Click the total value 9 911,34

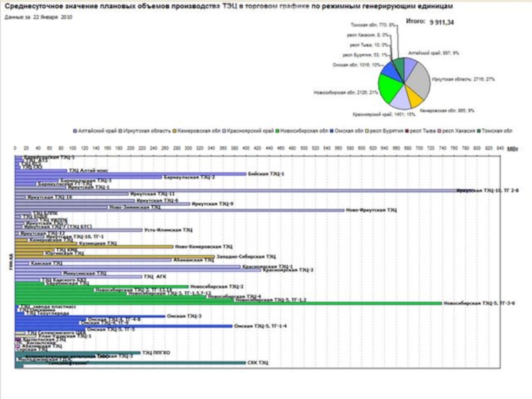click(x=442, y=23)
